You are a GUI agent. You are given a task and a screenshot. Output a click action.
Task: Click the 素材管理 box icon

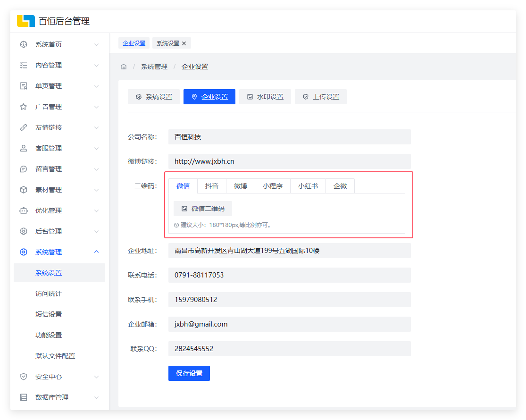(x=23, y=189)
